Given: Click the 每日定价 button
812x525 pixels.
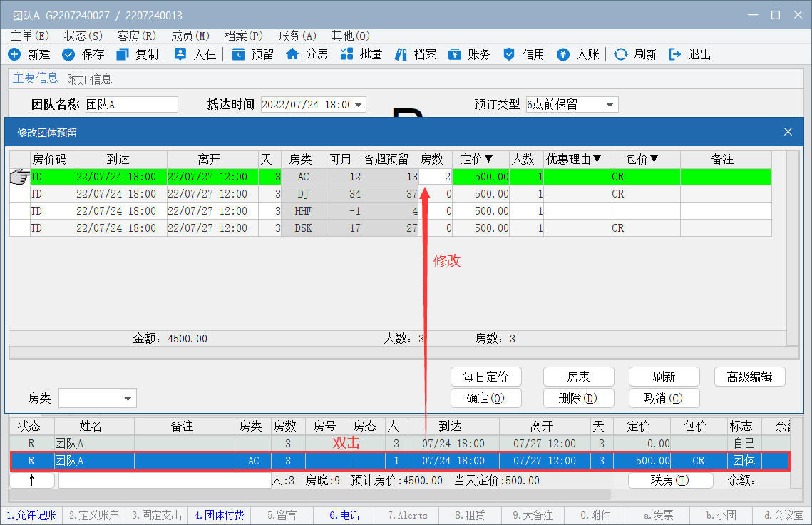Looking at the screenshot, I should click(485, 377).
